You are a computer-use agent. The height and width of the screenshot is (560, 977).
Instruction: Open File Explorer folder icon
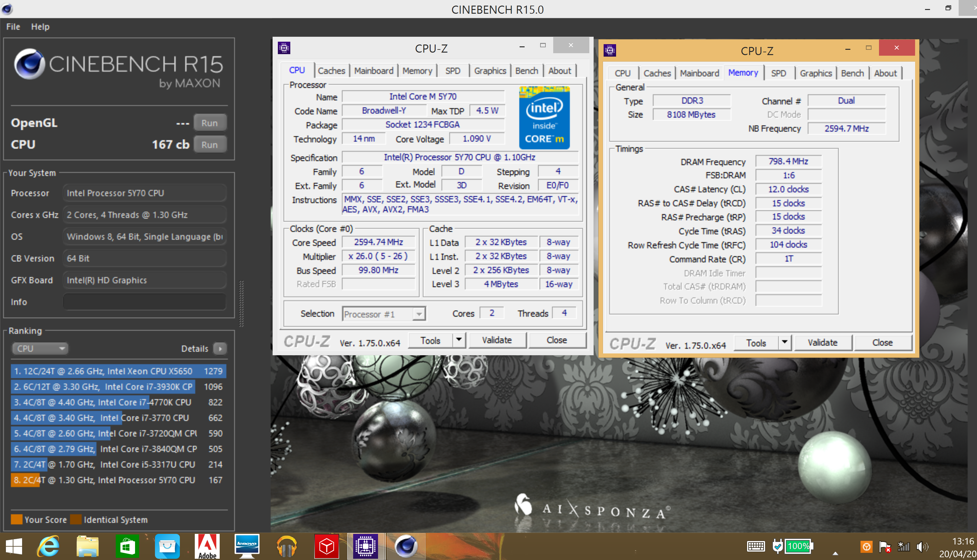[88, 546]
